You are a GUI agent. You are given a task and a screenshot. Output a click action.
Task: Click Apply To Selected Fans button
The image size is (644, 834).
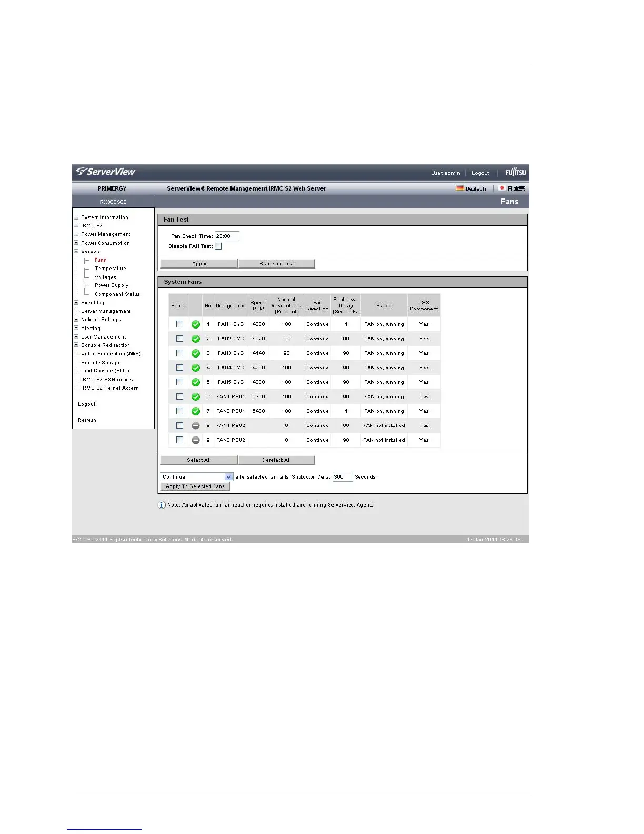click(195, 486)
